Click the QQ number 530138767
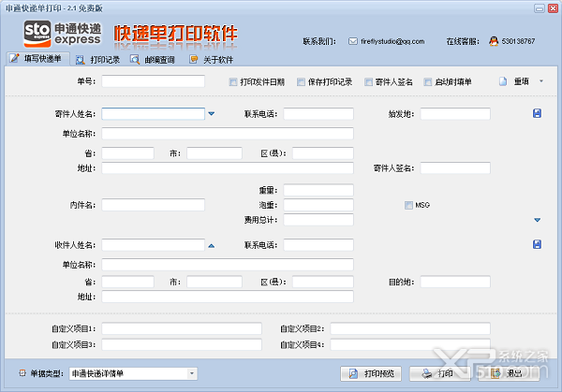This screenshot has height=392, width=562. [x=518, y=41]
